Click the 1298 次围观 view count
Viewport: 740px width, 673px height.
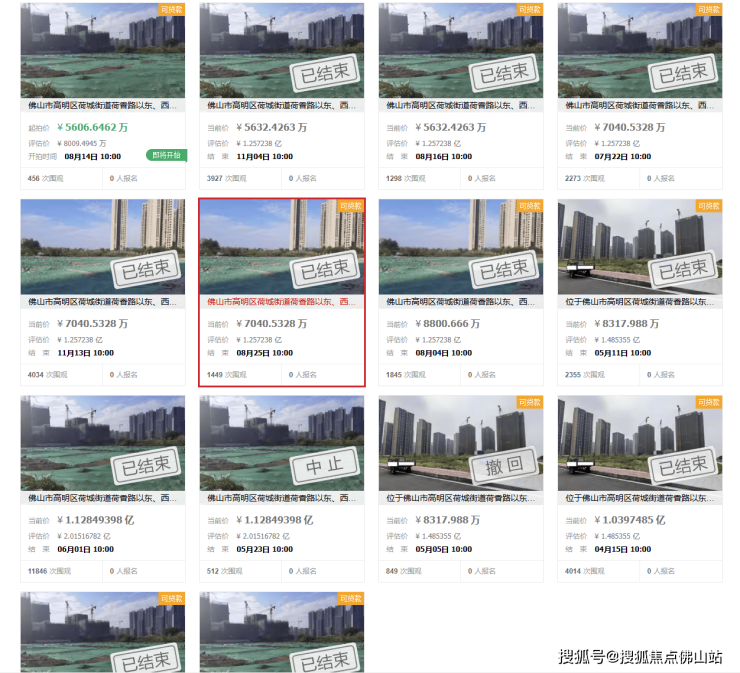click(x=405, y=178)
